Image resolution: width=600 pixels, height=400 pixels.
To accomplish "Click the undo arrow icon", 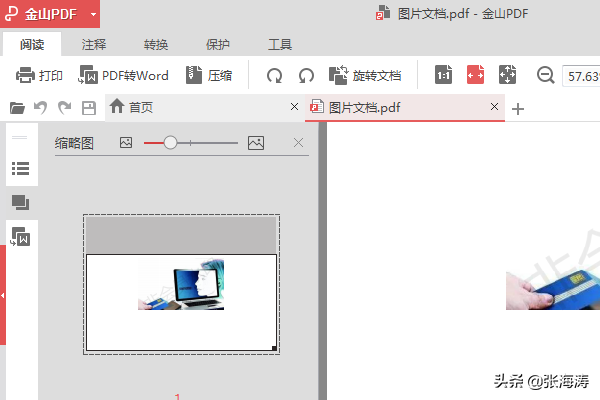I will (41, 108).
